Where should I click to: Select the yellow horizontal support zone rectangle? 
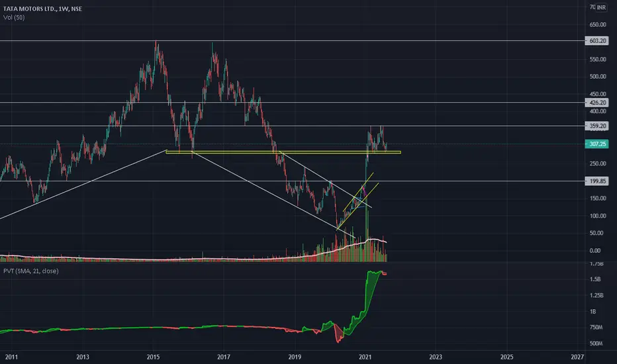pyautogui.click(x=283, y=152)
